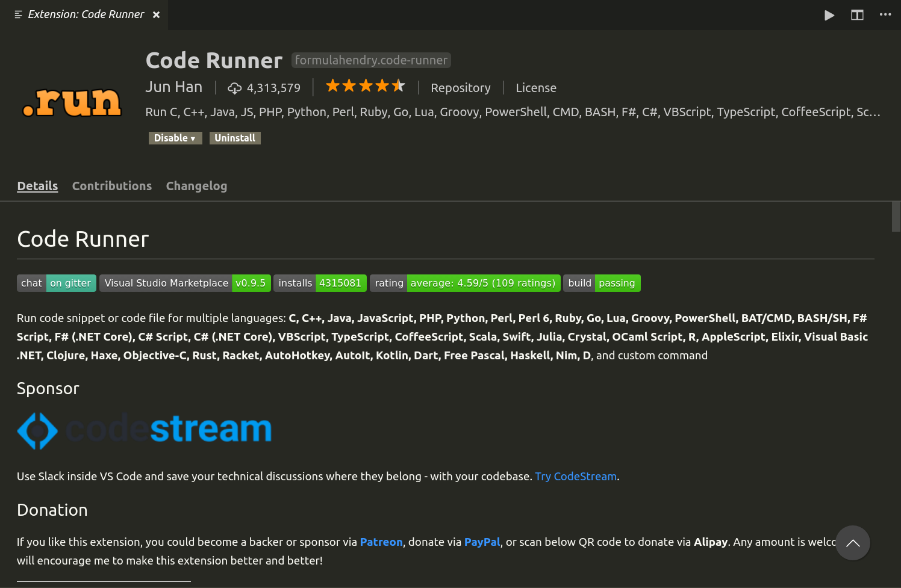Viewport: 901px width, 588px height.
Task: Split the editor with the split icon
Action: tap(857, 15)
